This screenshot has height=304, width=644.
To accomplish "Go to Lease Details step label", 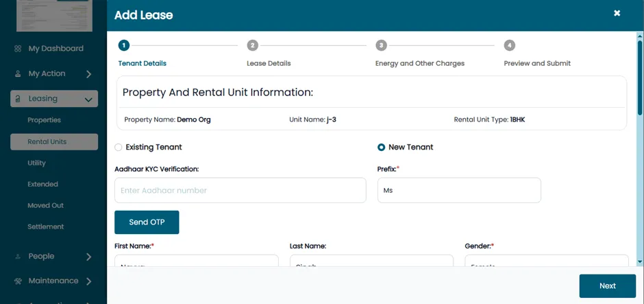I will [269, 63].
